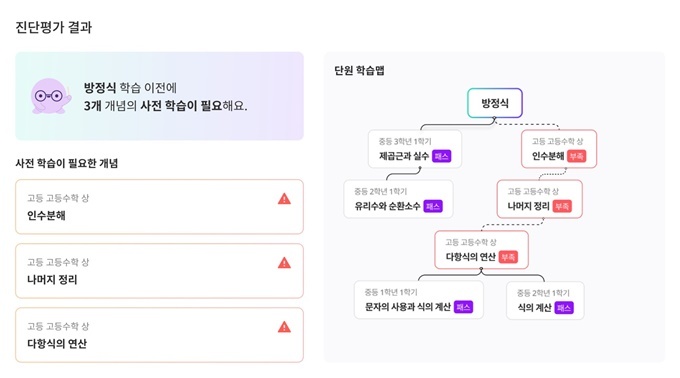Image resolution: width=680 pixels, height=378 pixels.
Task: Open the 다항식의 연산 prerequisite concept card
Action: [159, 335]
